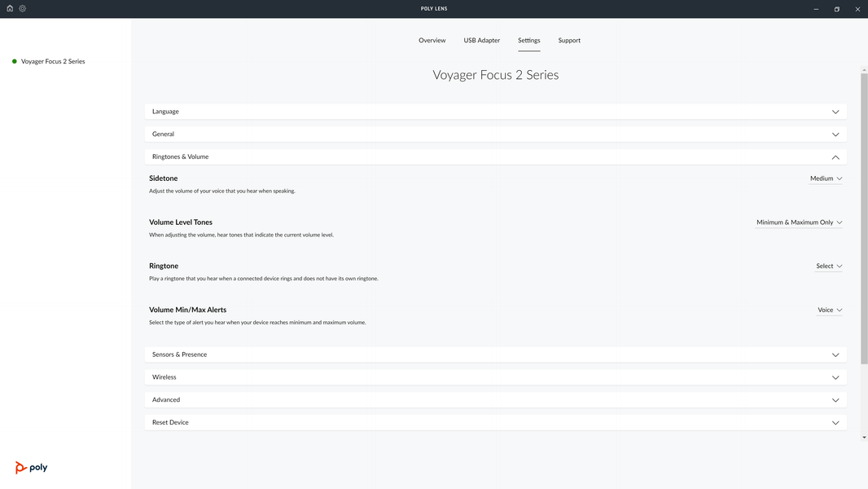Expand the Advanced section
Viewport: 868px width, 489px height.
(x=495, y=400)
